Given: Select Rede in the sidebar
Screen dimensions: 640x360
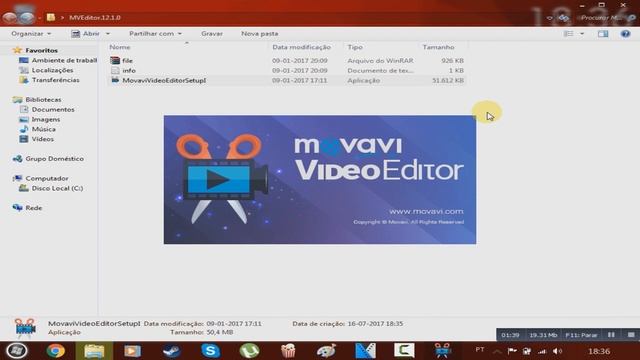Looking at the screenshot, I should tap(33, 208).
